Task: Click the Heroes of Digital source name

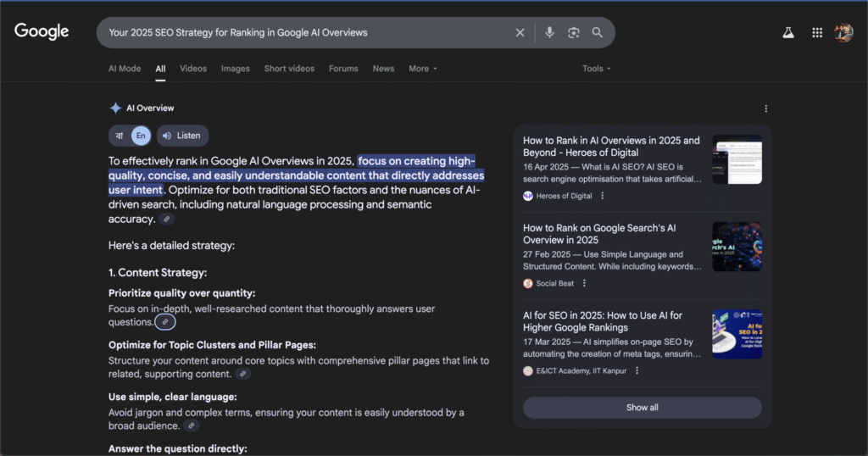Action: coord(564,196)
